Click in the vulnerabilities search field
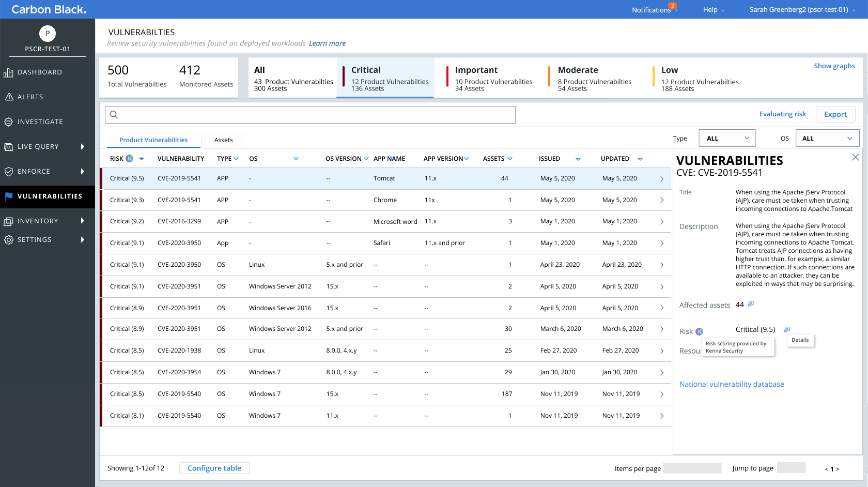The image size is (868, 487). (x=310, y=115)
